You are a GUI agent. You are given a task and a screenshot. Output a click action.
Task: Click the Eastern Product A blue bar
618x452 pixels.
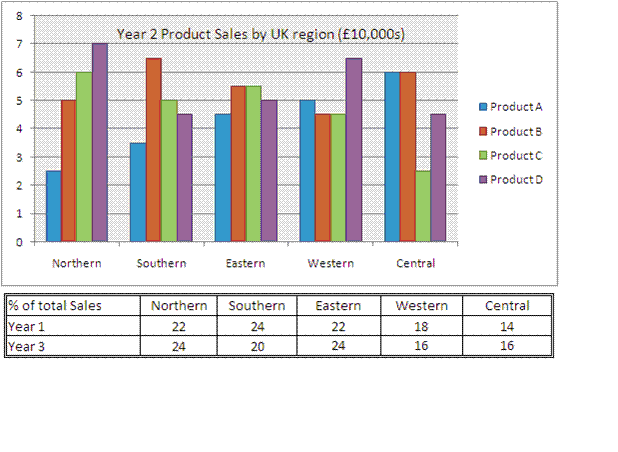tap(222, 178)
